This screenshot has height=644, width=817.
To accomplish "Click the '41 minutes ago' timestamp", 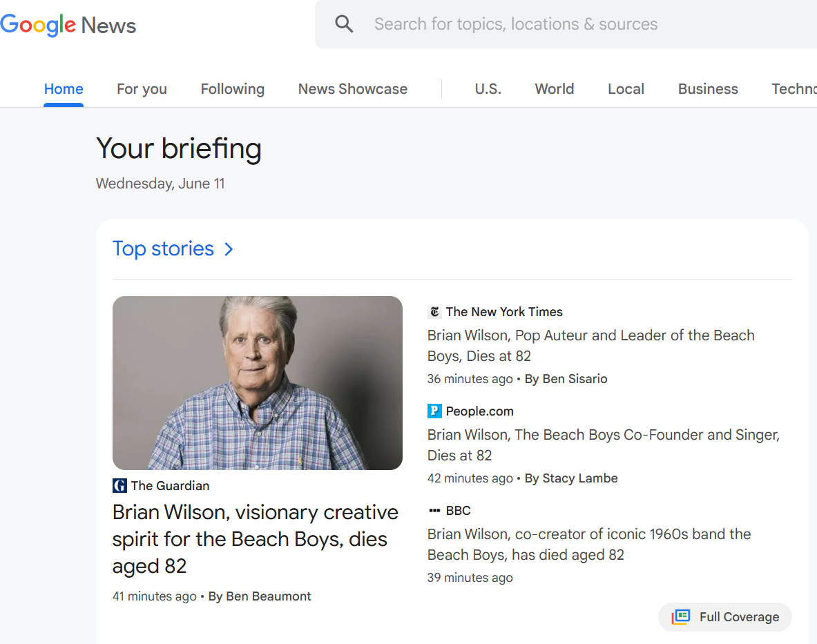I will 154,596.
